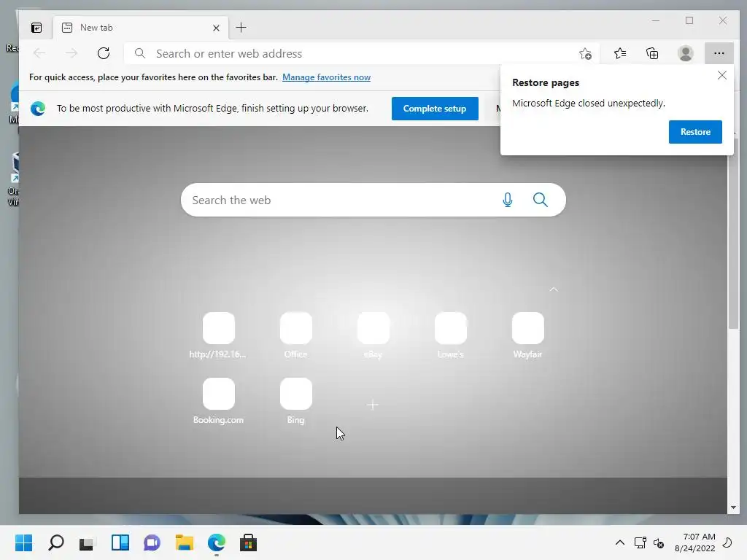This screenshot has height=560, width=747.
Task: Click the Back navigation arrow
Action: 39,53
